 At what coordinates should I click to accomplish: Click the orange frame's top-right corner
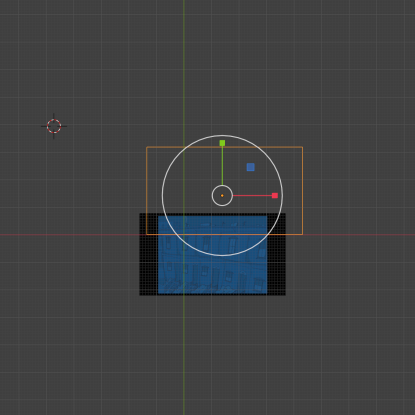click(302, 147)
